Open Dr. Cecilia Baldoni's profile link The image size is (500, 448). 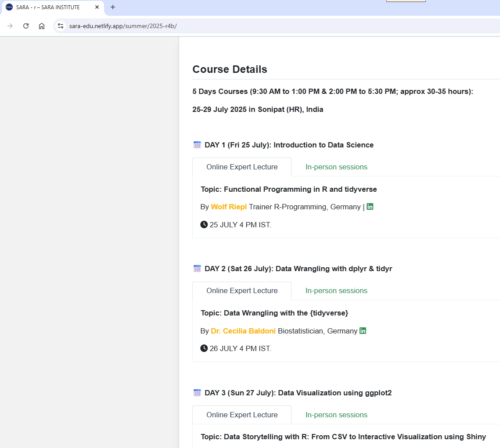243,331
